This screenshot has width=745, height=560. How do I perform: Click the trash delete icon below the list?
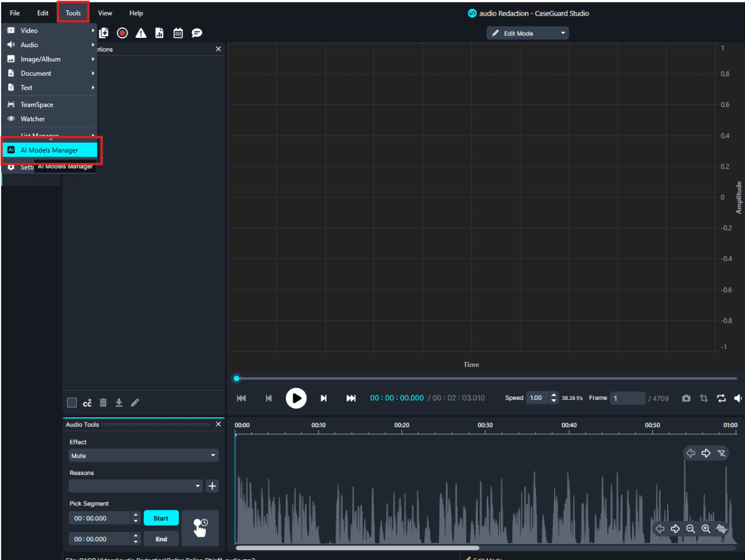(103, 403)
